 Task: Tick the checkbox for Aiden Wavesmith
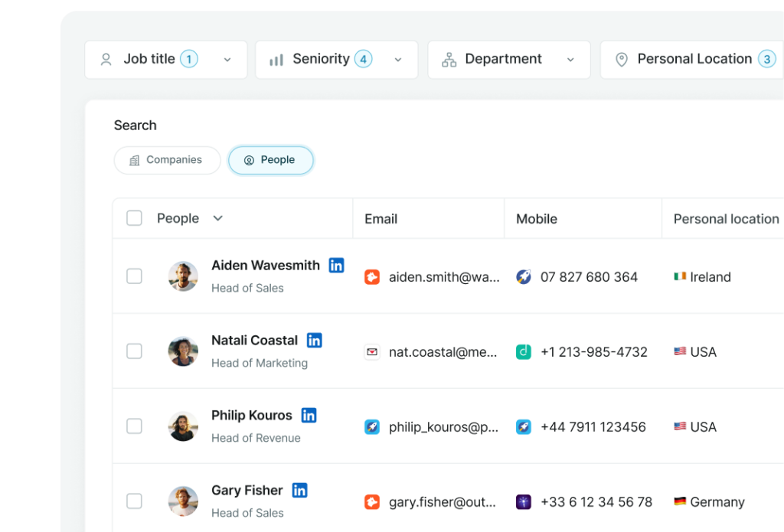coord(134,276)
